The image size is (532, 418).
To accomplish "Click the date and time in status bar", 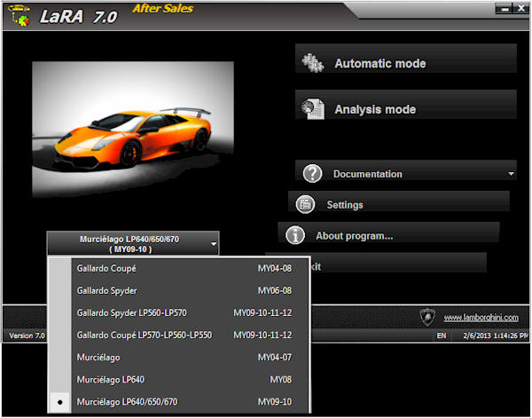I will [496, 335].
